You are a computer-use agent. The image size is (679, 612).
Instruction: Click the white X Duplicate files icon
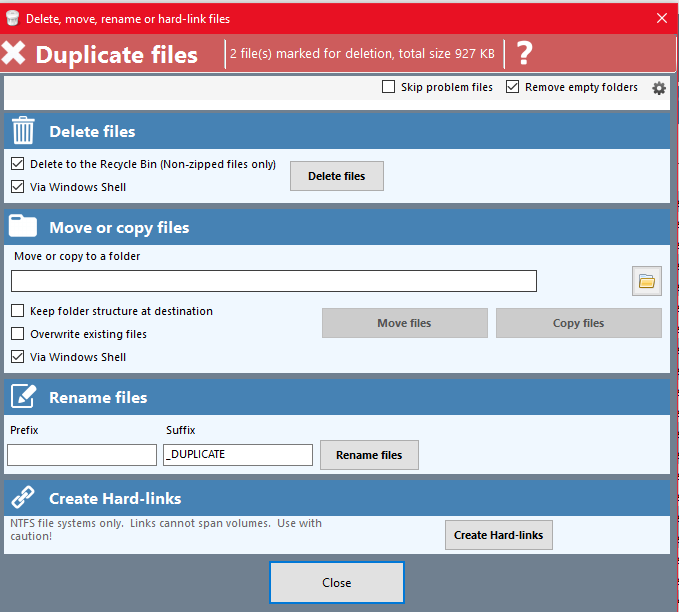pyautogui.click(x=13, y=53)
